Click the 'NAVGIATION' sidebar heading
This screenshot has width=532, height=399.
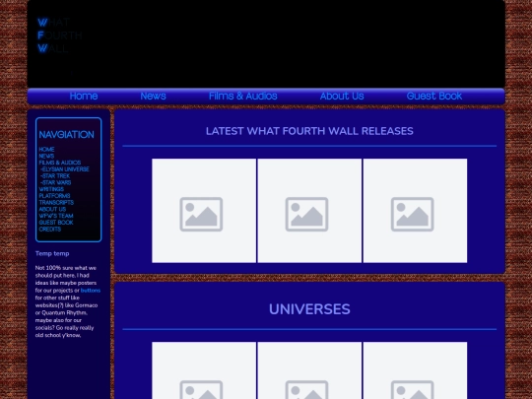(x=67, y=135)
